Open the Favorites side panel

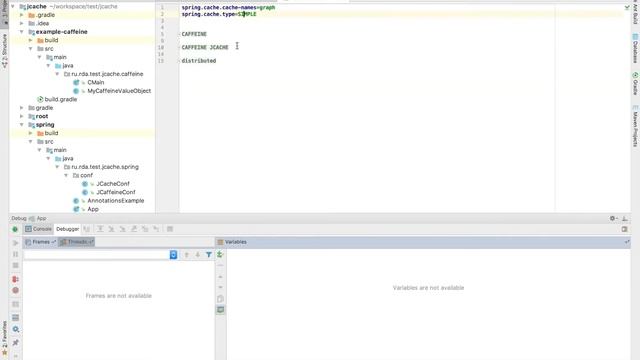click(x=4, y=337)
